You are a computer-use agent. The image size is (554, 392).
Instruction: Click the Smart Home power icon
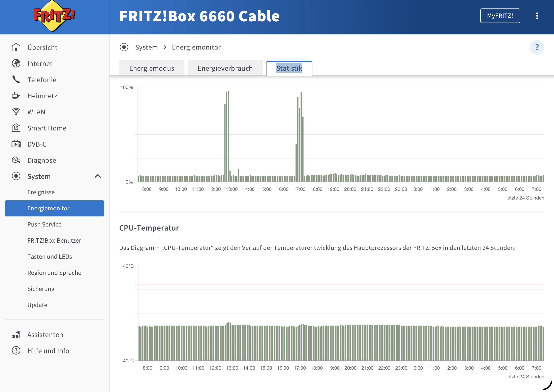click(16, 128)
